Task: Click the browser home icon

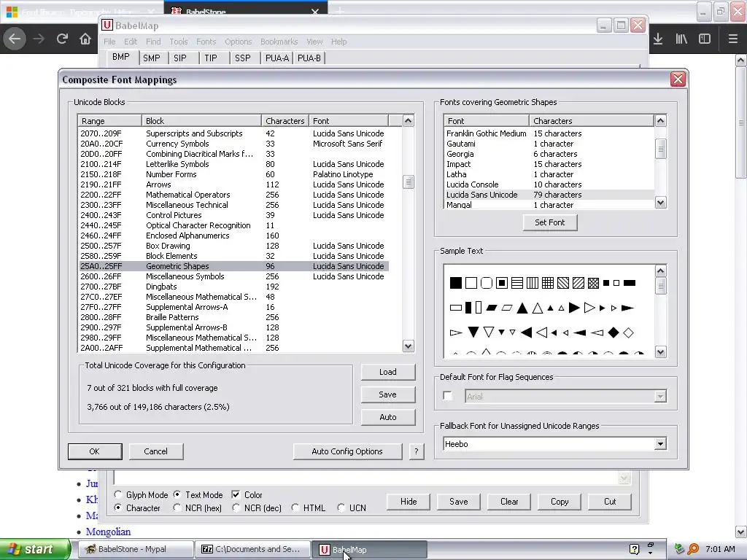Action: 85,39
